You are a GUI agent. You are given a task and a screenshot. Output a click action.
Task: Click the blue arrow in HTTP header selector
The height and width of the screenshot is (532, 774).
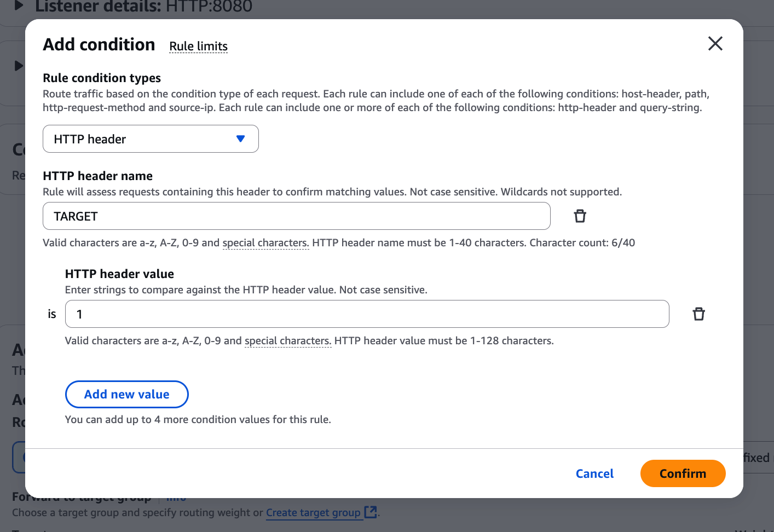point(240,139)
